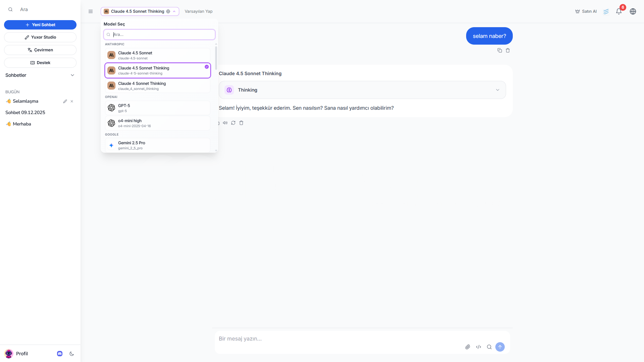Screen dimensions: 644x362
Task: Select Claude 4 Sonnet Thinking model
Action: pos(158,86)
